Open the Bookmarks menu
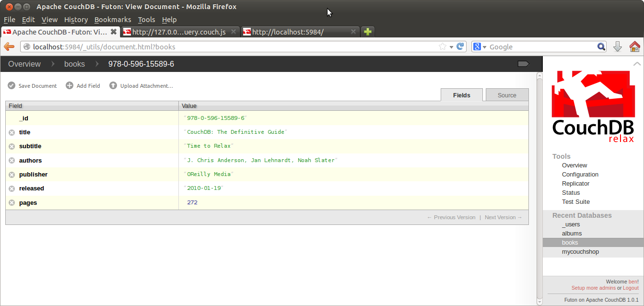This screenshot has height=306, width=644. point(113,20)
